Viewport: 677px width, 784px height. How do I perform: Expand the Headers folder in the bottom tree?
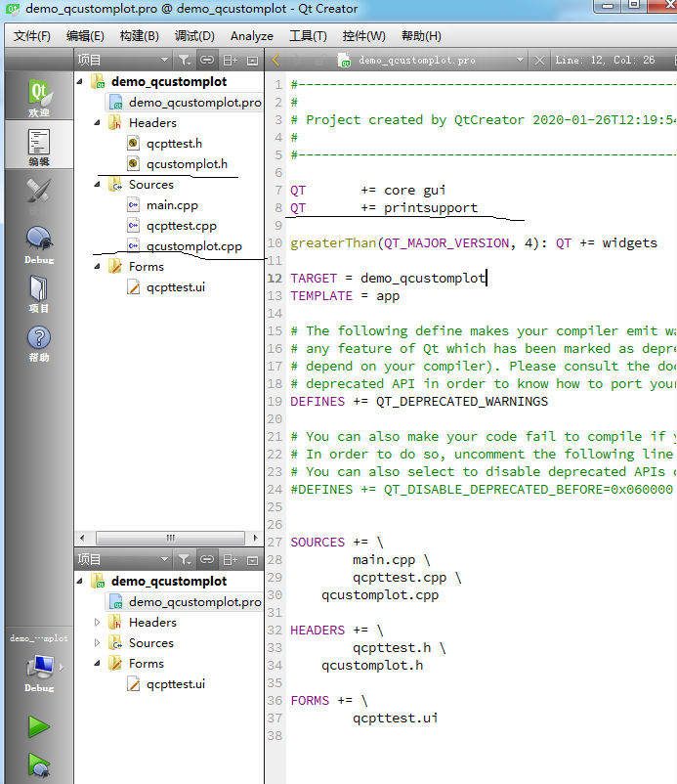pyautogui.click(x=98, y=622)
